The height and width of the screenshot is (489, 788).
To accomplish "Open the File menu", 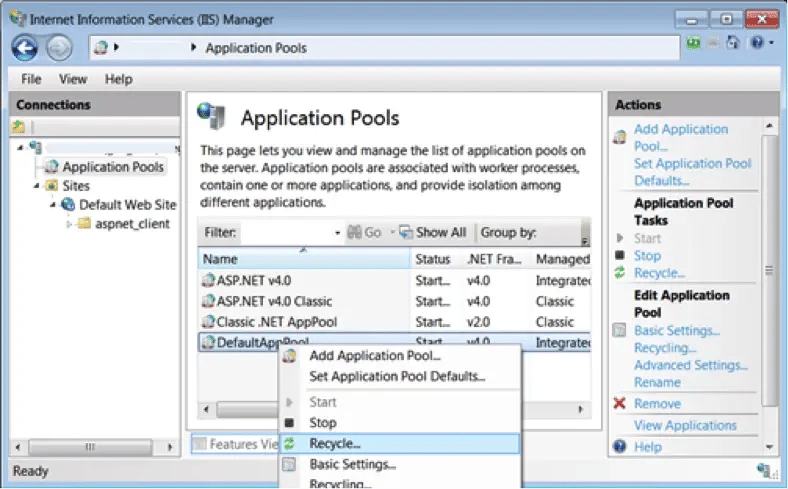I will [31, 79].
